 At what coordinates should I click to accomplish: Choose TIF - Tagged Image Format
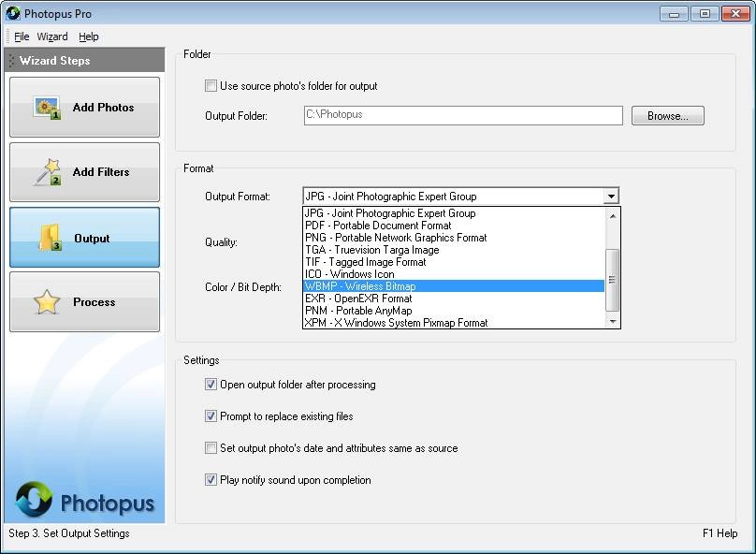(x=454, y=262)
